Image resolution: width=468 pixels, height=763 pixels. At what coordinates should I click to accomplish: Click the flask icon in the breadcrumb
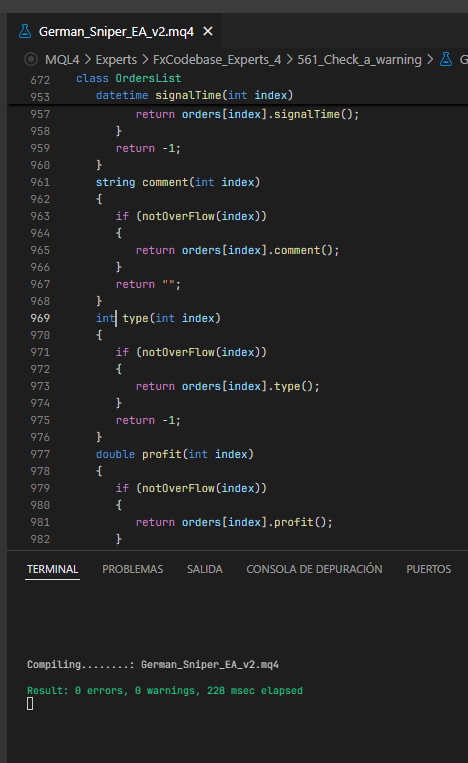pos(446,59)
